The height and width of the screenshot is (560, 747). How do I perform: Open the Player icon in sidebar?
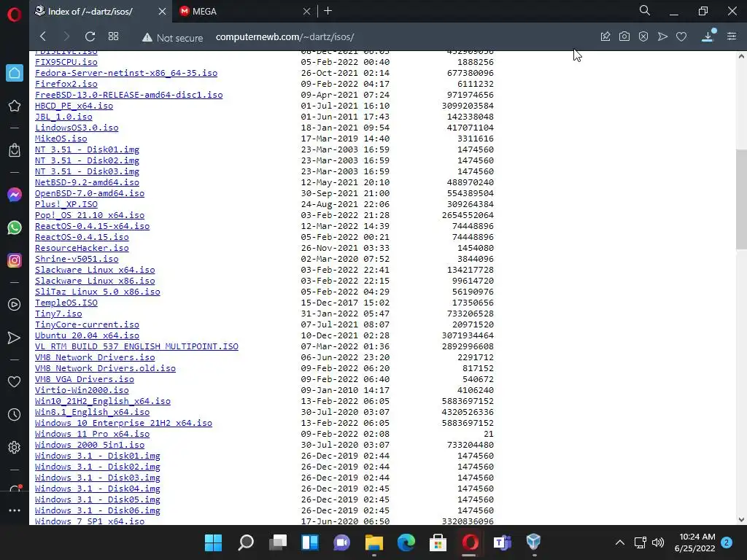click(x=15, y=305)
